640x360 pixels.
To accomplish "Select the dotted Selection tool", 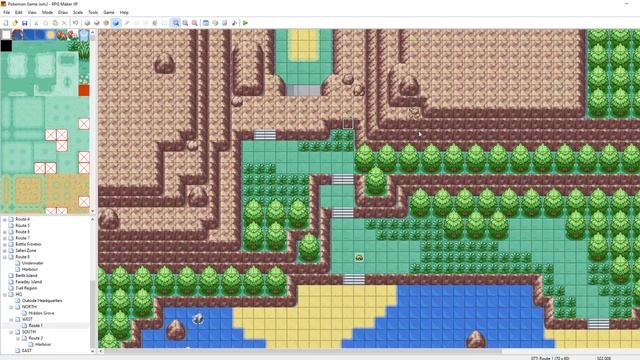I will point(164,23).
